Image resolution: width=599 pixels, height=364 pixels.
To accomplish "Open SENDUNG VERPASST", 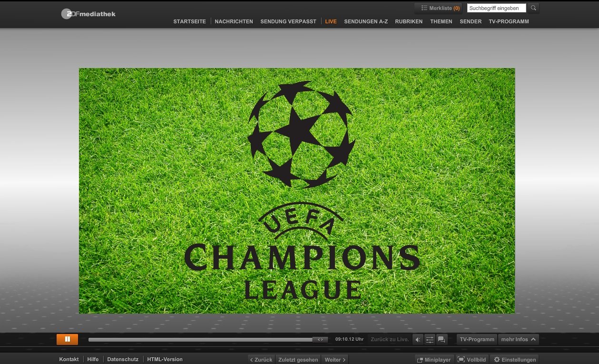I will pos(288,21).
